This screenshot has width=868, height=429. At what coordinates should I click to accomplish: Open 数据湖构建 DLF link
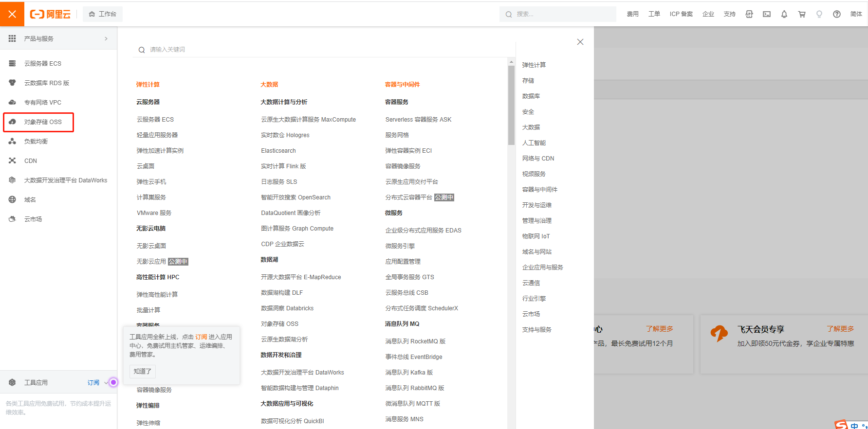point(282,293)
